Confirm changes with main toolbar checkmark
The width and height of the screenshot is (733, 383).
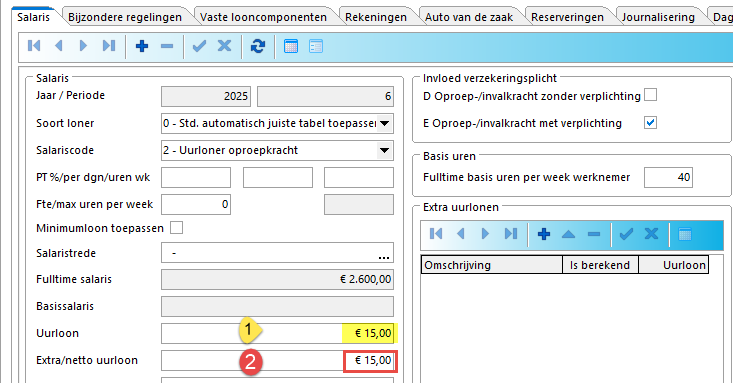200,46
